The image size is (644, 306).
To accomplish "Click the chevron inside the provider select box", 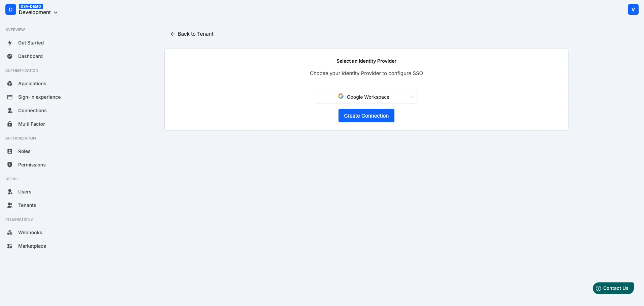I will pyautogui.click(x=411, y=97).
